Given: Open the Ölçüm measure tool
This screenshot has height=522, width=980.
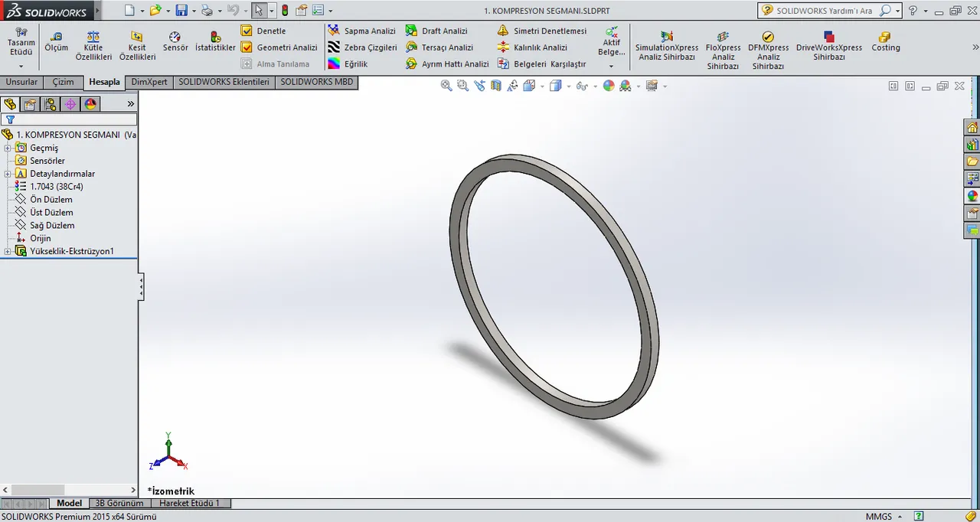Looking at the screenshot, I should click(56, 41).
